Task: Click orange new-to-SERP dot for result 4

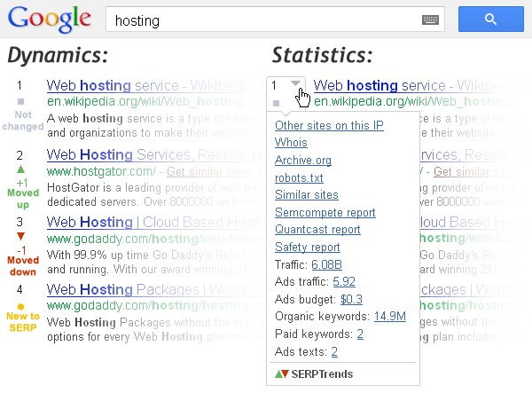Action: pos(20,306)
